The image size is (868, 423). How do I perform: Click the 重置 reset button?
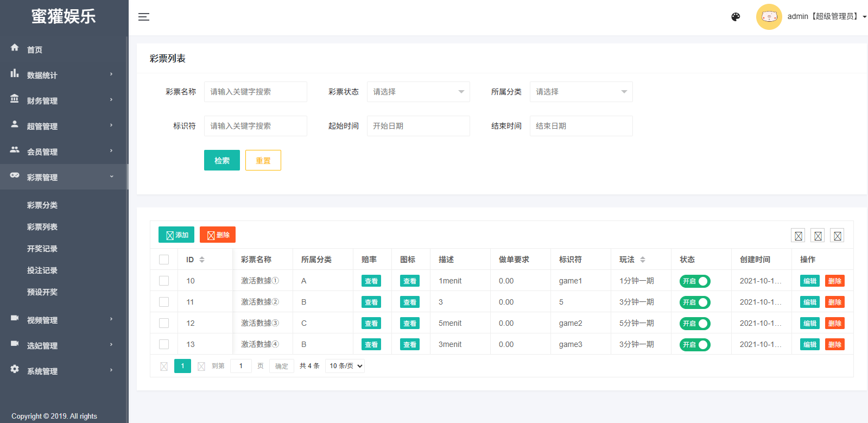click(x=263, y=160)
